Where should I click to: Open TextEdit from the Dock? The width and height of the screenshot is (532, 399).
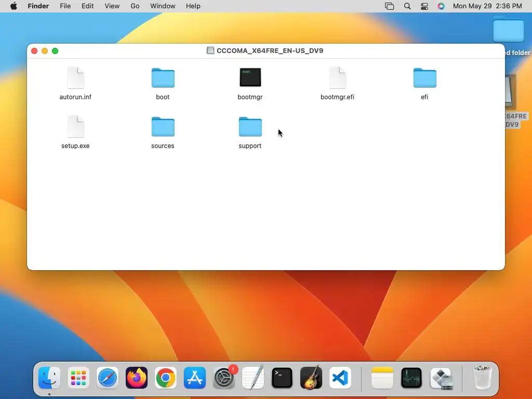pyautogui.click(x=253, y=378)
